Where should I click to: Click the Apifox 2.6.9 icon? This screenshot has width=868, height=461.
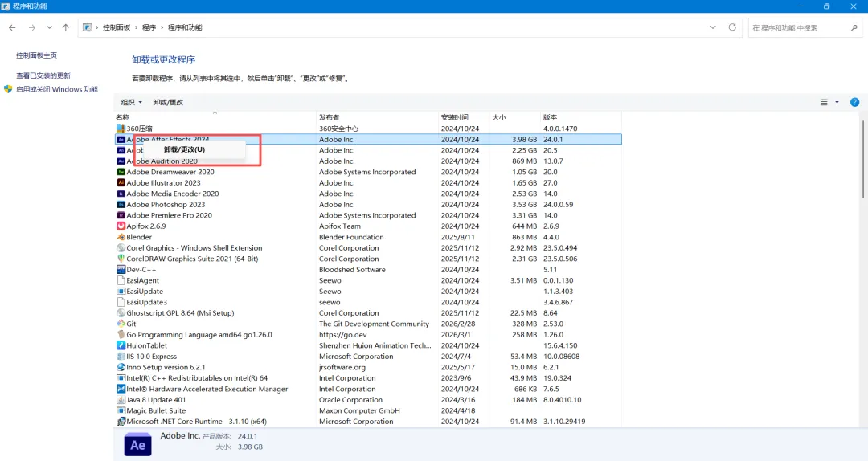(121, 226)
